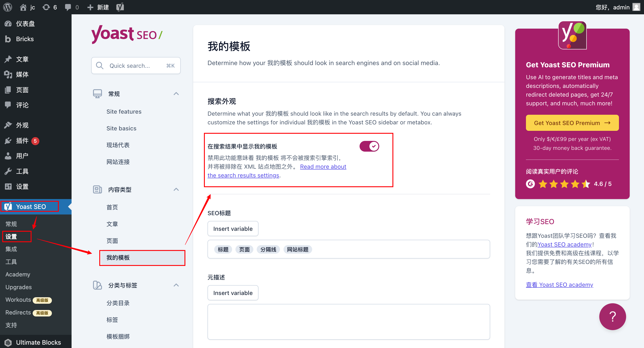Click the 工具 wrench icon in sidebar
Screen dimensions: 644x348
click(x=8, y=171)
